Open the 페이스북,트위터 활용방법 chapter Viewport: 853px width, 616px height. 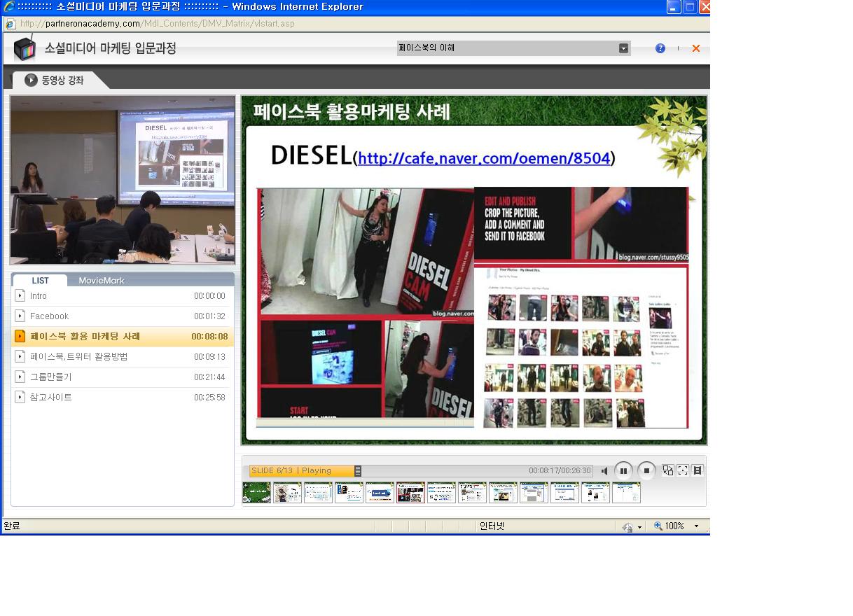123,357
